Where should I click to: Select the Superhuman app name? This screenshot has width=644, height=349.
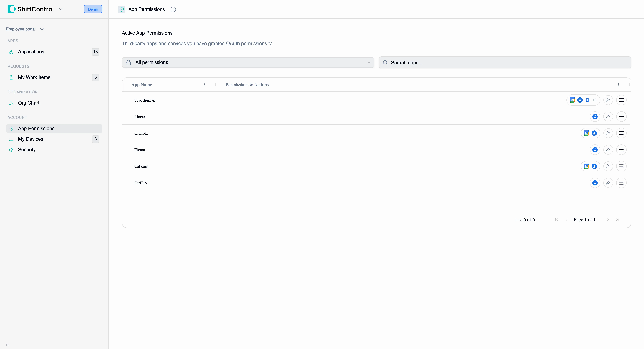(x=145, y=100)
